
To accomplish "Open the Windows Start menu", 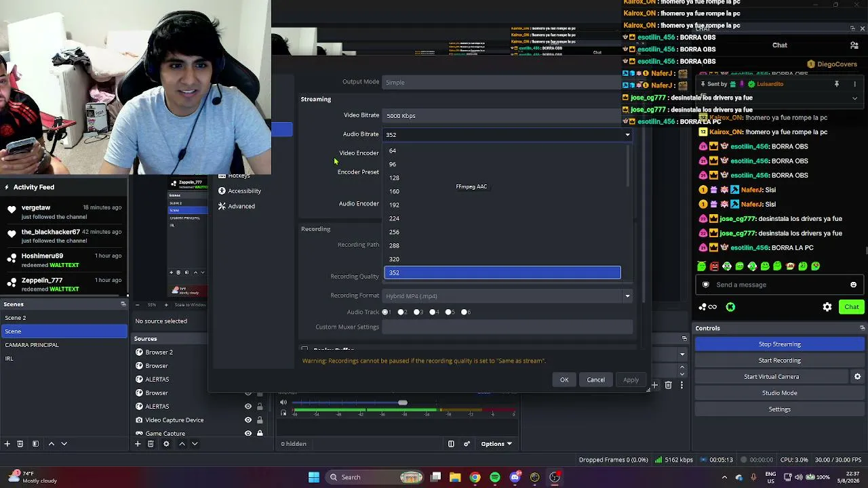I will tap(314, 477).
